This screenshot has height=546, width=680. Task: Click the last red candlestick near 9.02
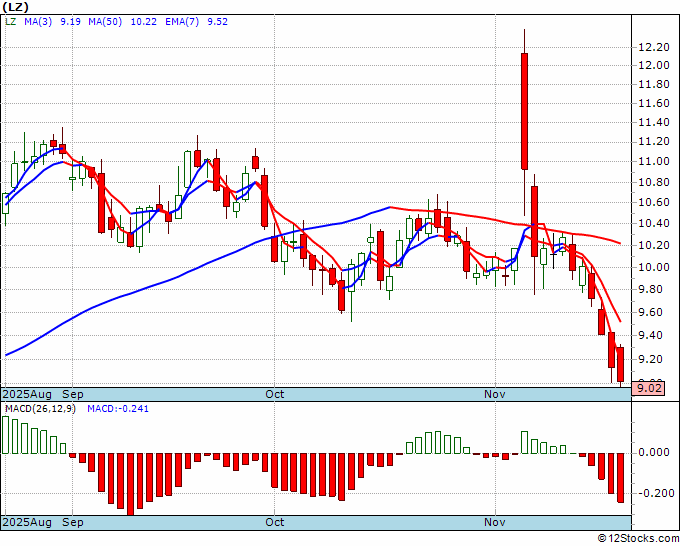[x=621, y=364]
